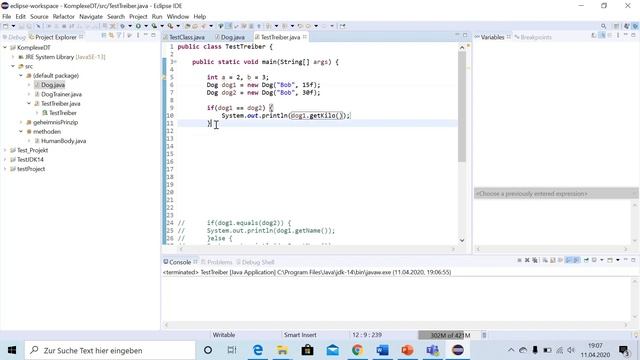Open the Debug button dropdown arrow
The width and height of the screenshot is (640, 360).
point(130,26)
